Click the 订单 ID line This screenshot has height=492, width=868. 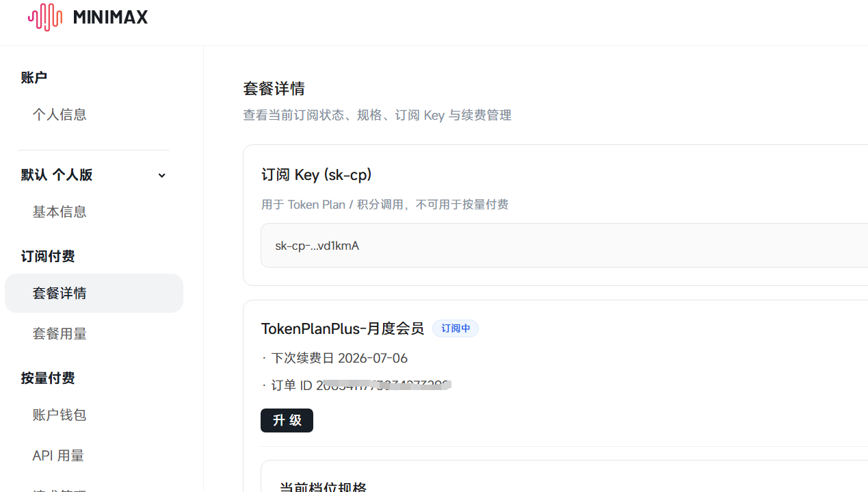pos(356,385)
